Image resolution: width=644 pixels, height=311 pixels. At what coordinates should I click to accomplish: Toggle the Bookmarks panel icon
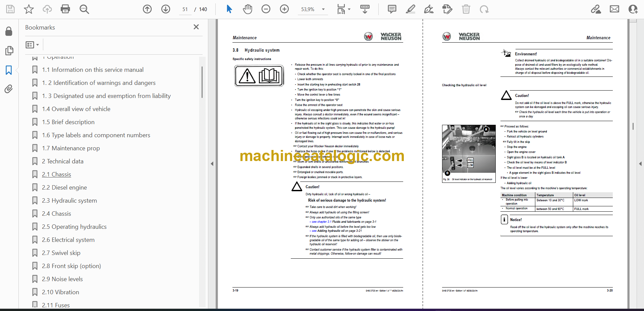click(x=9, y=70)
